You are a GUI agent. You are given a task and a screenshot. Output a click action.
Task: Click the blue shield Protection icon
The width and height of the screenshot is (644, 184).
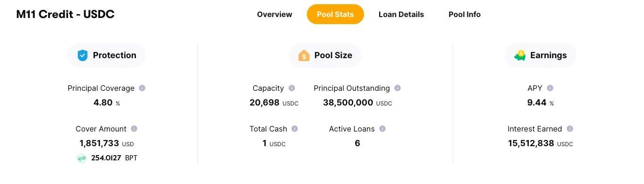coord(83,55)
